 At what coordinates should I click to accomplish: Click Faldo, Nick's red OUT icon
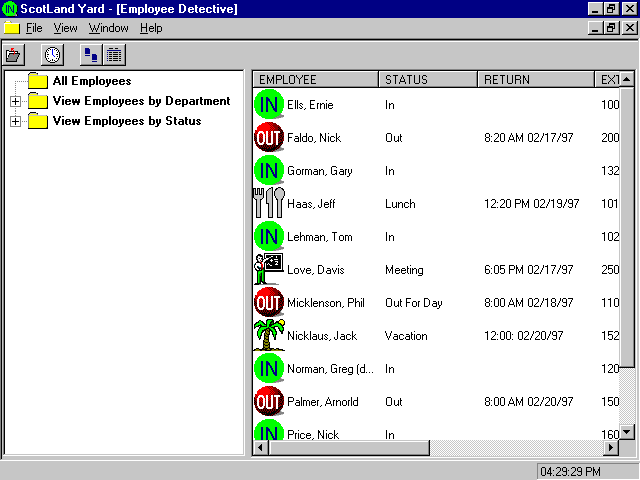click(269, 138)
